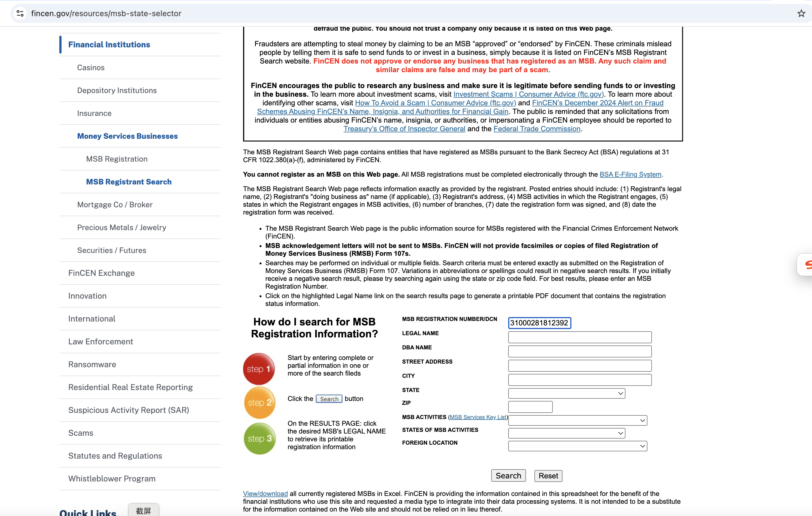Image resolution: width=812 pixels, height=516 pixels.
Task: Click the Reset button
Action: click(548, 476)
